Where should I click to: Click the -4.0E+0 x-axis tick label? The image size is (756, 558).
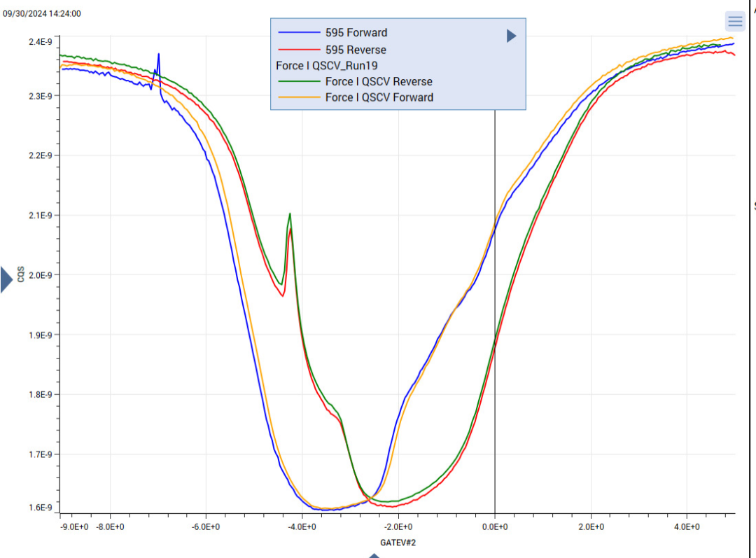click(302, 526)
